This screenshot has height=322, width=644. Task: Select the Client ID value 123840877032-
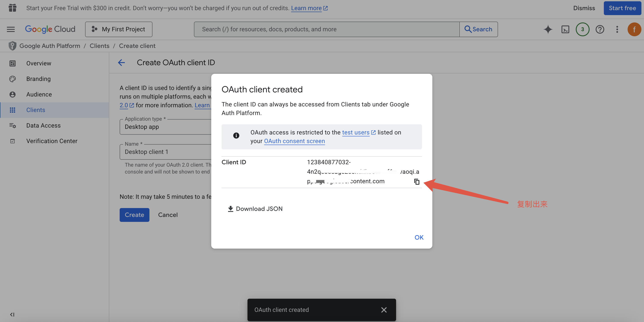[329, 162]
